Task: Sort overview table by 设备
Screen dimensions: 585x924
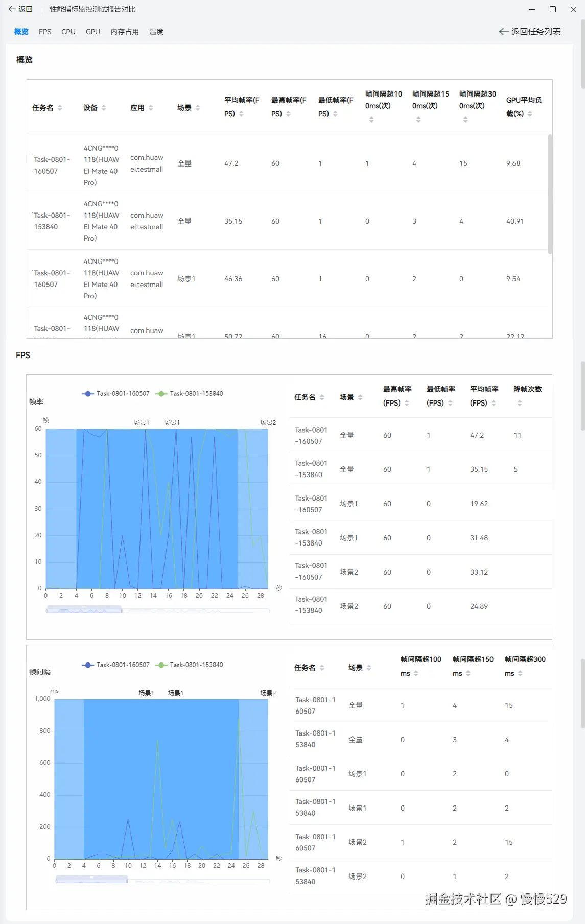Action: click(x=104, y=108)
